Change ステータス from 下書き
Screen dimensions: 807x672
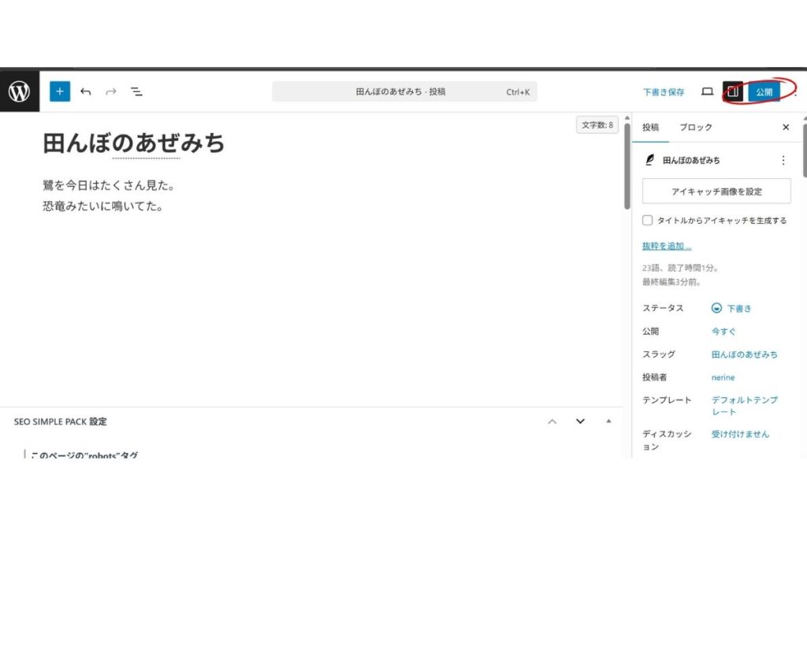(x=732, y=308)
